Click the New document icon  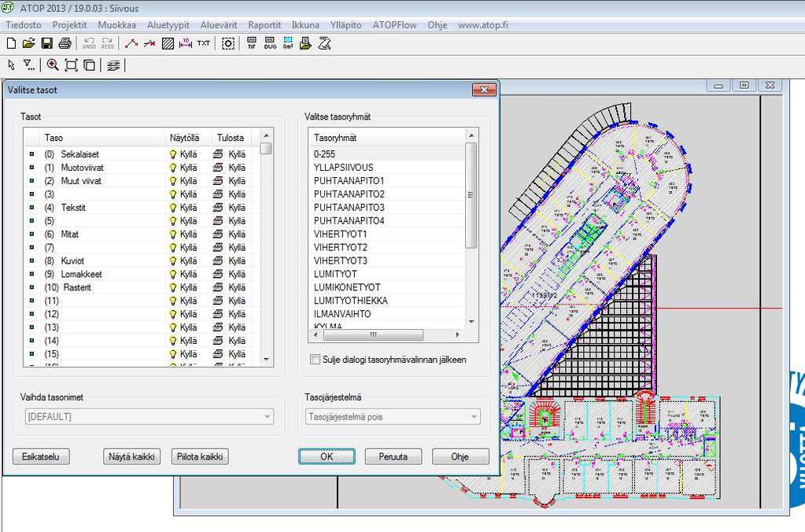11,43
